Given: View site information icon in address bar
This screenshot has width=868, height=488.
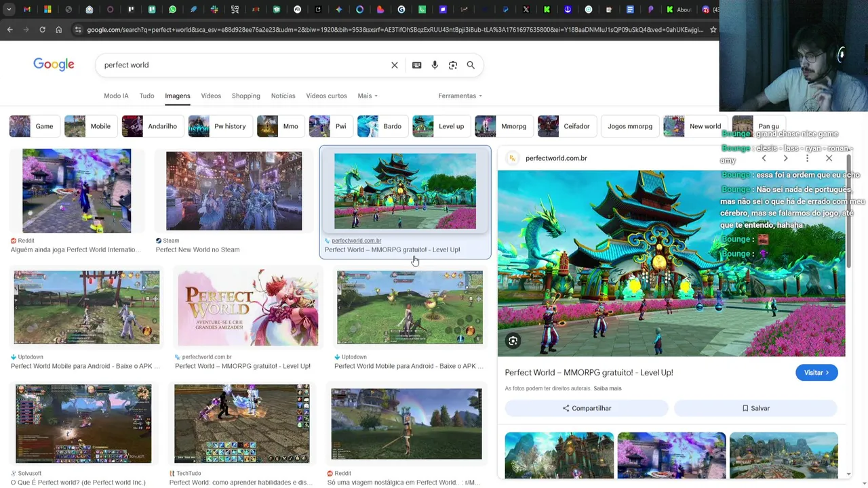Looking at the screenshot, I should pos(78,30).
